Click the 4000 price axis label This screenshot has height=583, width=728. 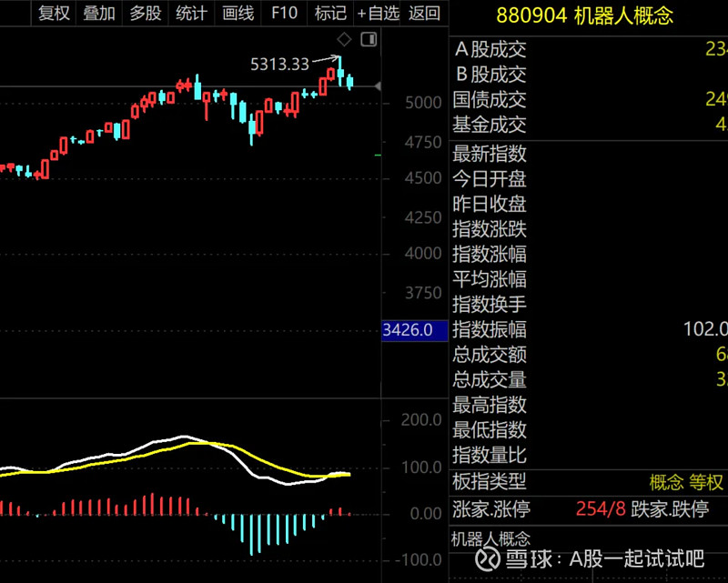tap(423, 253)
